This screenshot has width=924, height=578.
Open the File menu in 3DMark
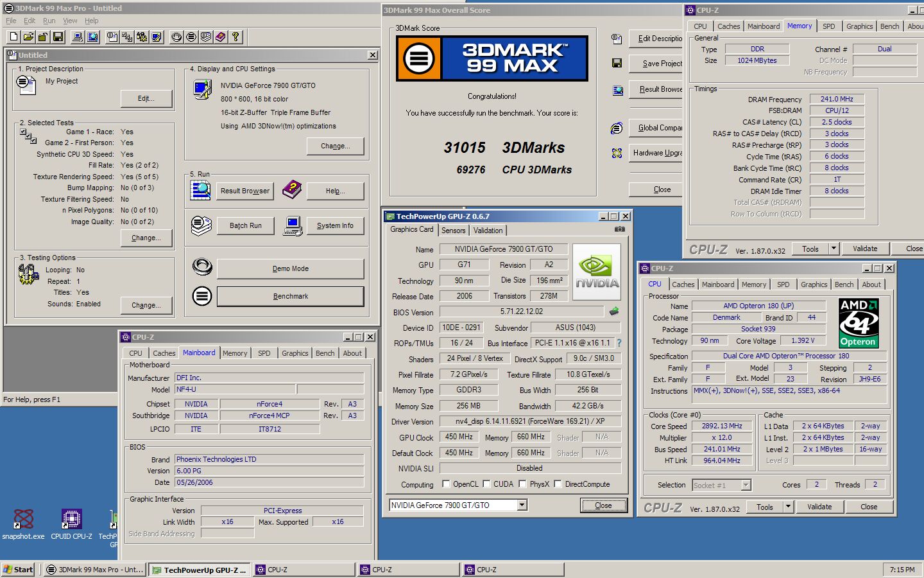point(11,21)
